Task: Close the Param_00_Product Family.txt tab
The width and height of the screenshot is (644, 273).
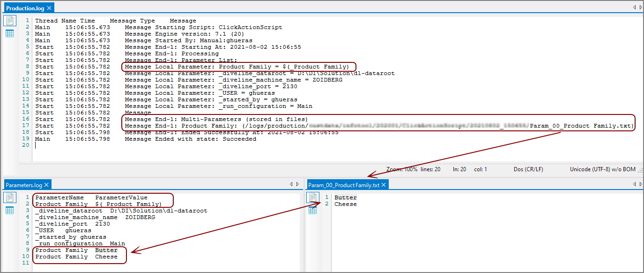Action: coord(384,184)
